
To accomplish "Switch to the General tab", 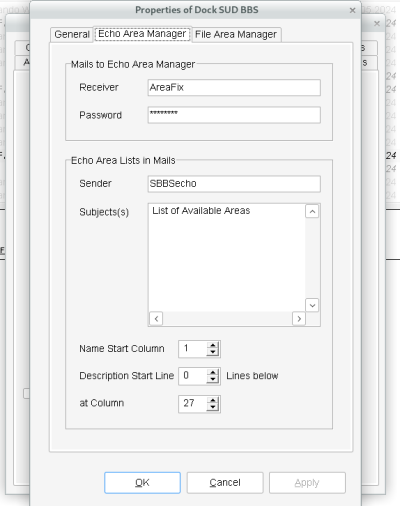I will click(72, 34).
